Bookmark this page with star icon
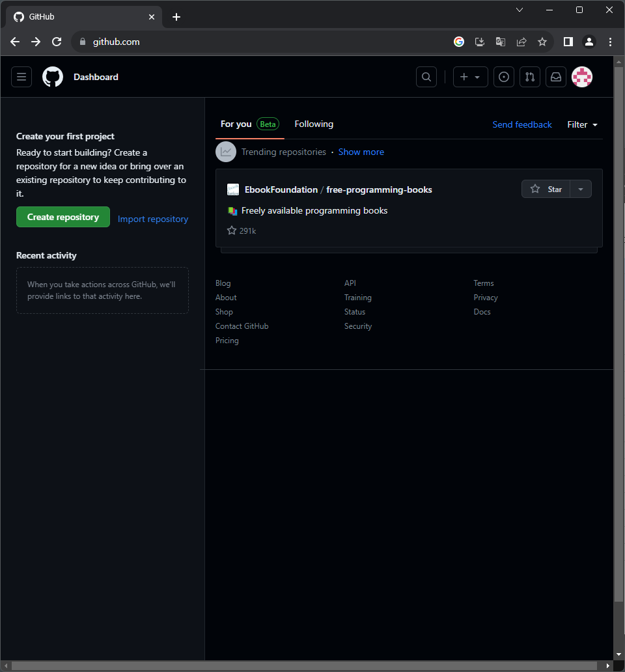This screenshot has width=625, height=672. (x=542, y=42)
